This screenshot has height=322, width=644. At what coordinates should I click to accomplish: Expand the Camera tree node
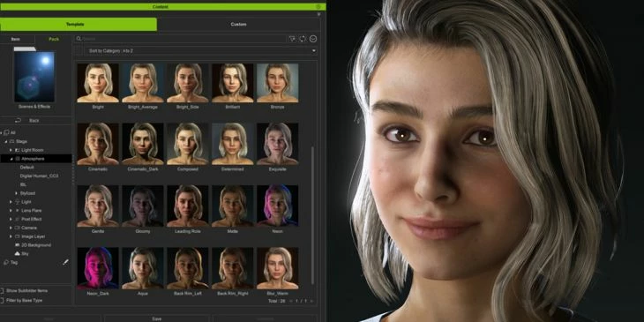11,228
